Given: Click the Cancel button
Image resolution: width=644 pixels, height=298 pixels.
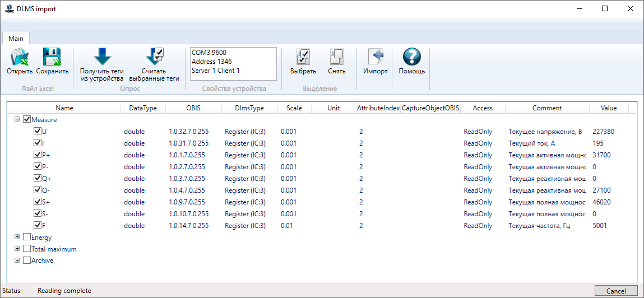Looking at the screenshot, I should pyautogui.click(x=616, y=291).
